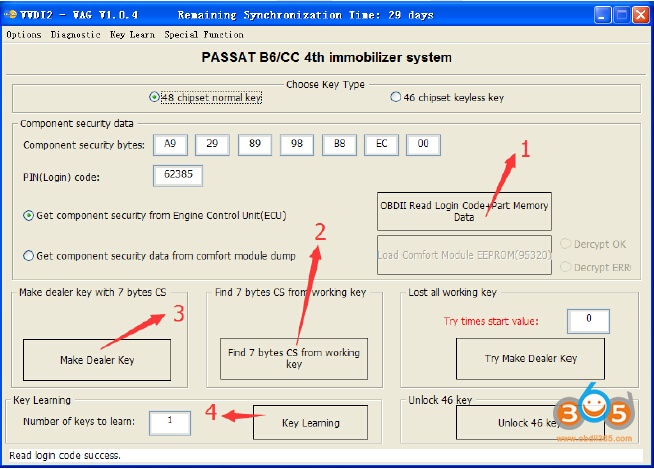Viewport: 654px width, 469px height.
Task: Click the Number of keys to learn field
Action: pyautogui.click(x=170, y=423)
